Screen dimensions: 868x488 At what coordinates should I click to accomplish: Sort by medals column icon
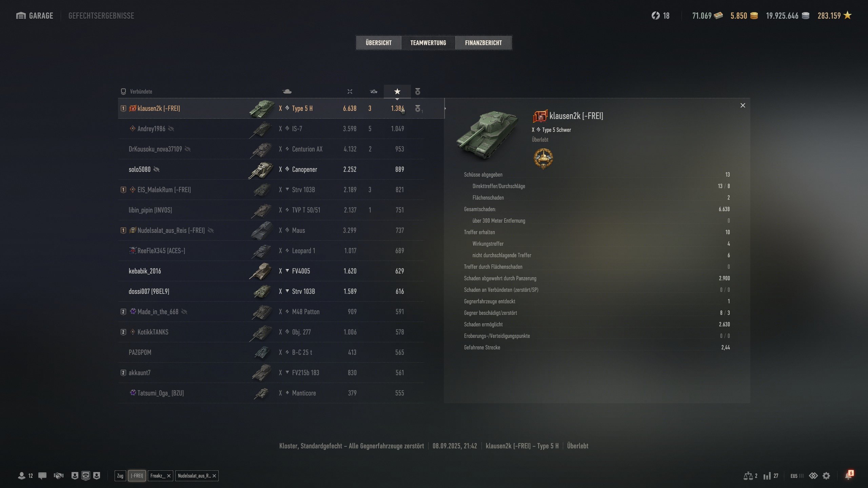pos(418,91)
